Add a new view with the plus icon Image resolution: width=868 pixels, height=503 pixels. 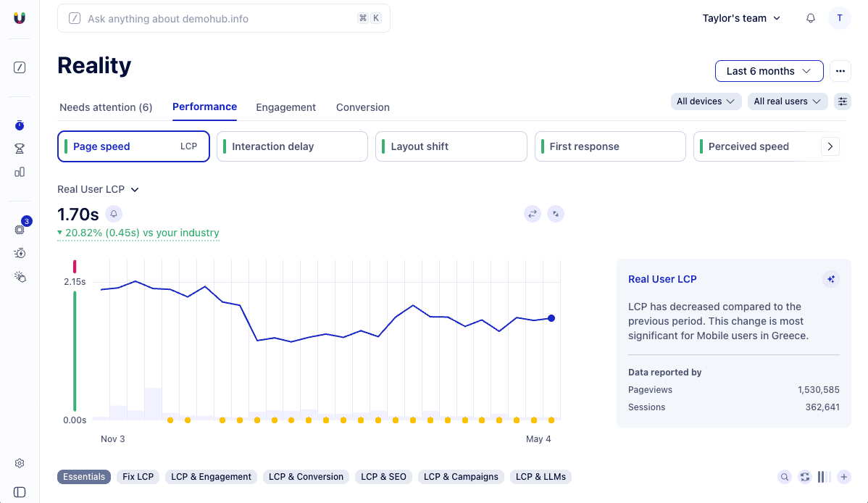pos(843,477)
